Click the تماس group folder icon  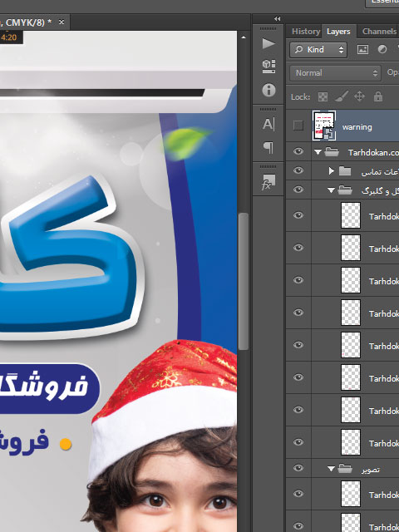(345, 171)
